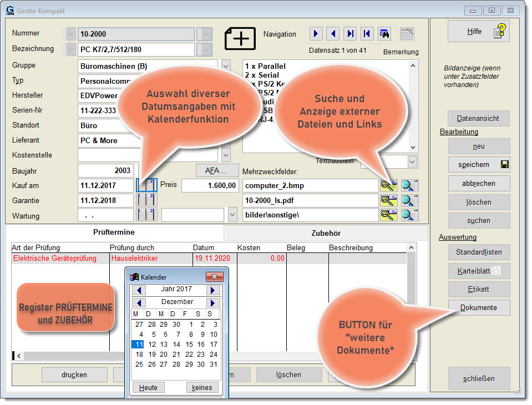
Task: Switch to the Zubehör tab
Action: click(x=326, y=234)
